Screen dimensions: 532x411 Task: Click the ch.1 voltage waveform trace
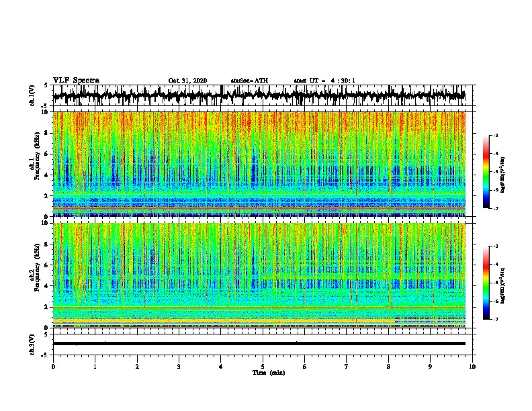coord(259,95)
